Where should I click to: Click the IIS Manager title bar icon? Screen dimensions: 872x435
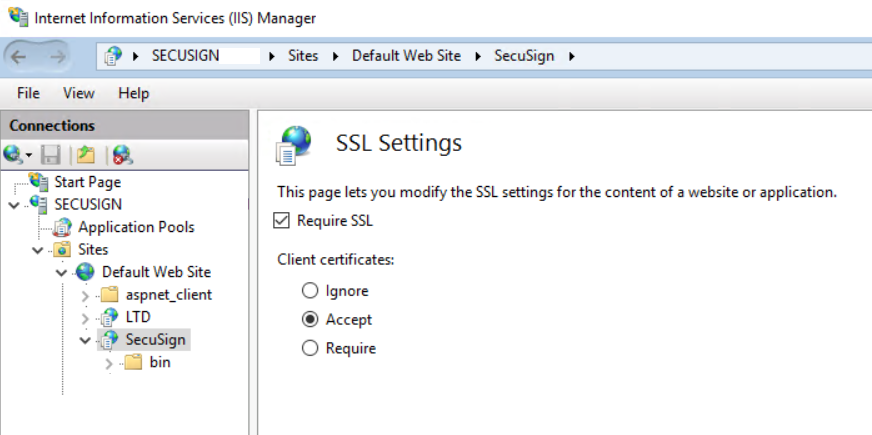[x=18, y=17]
